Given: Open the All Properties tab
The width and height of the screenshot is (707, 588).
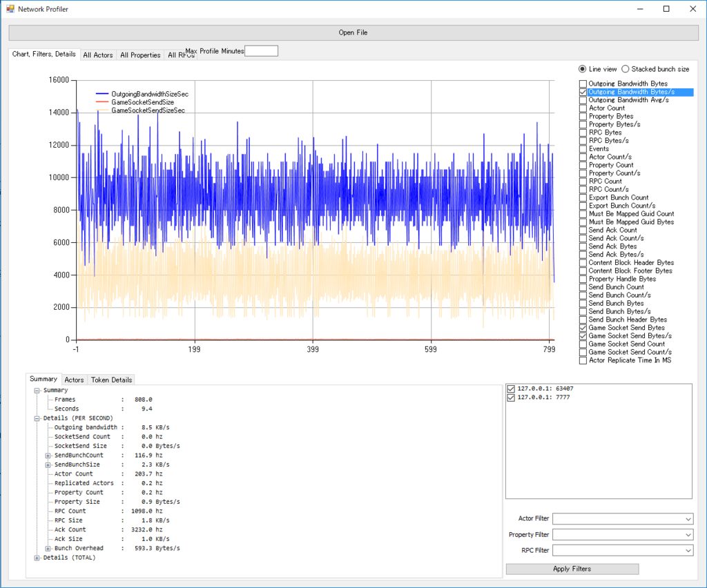Looking at the screenshot, I should (140, 55).
